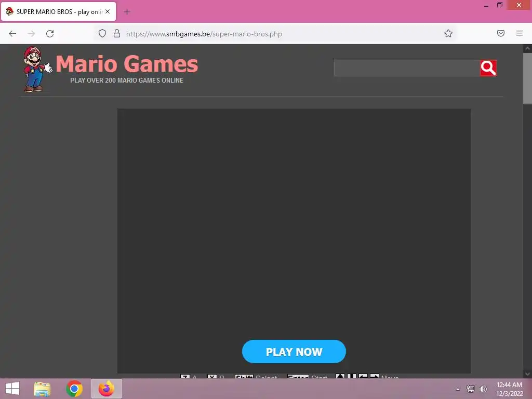Viewport: 532px width, 399px height.
Task: Minimize the Firefox window
Action: [x=486, y=6]
